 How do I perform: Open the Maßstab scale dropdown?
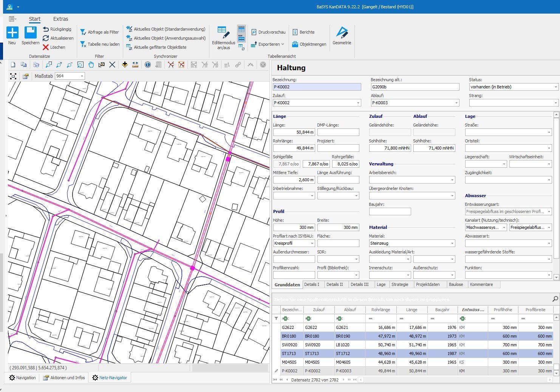point(82,76)
